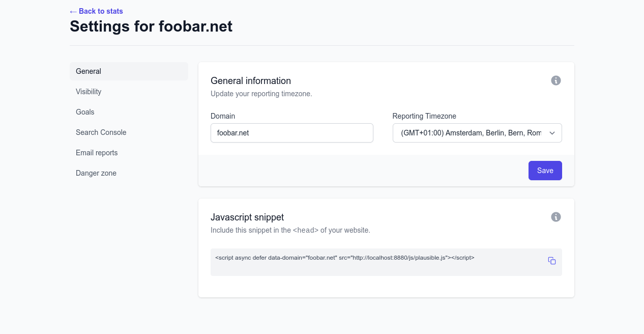Click the Settings for foobar.net heading
Image resolution: width=644 pixels, height=334 pixels.
coord(151,26)
